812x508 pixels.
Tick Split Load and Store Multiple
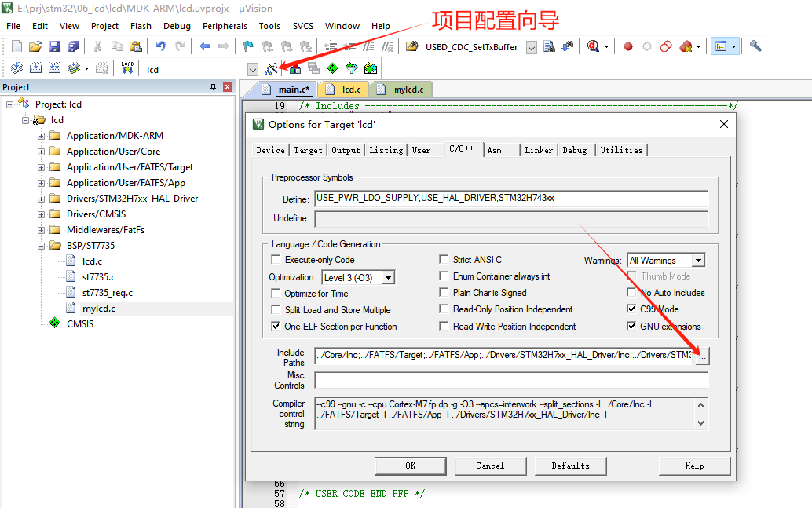tap(276, 309)
